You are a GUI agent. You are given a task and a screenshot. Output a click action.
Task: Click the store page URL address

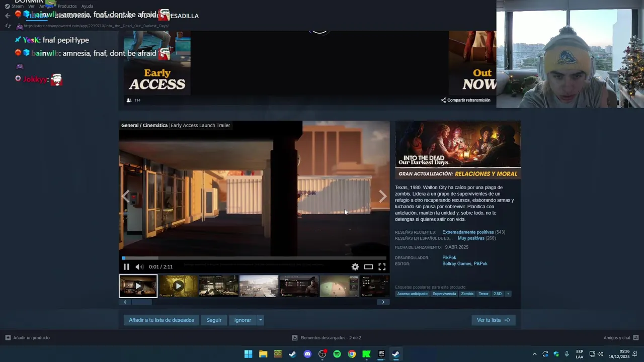pos(96,26)
